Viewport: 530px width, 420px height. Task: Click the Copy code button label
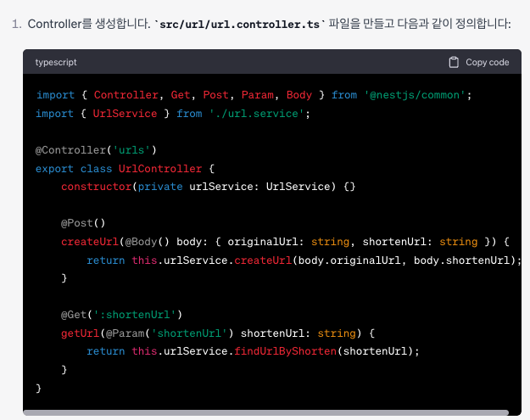(487, 62)
